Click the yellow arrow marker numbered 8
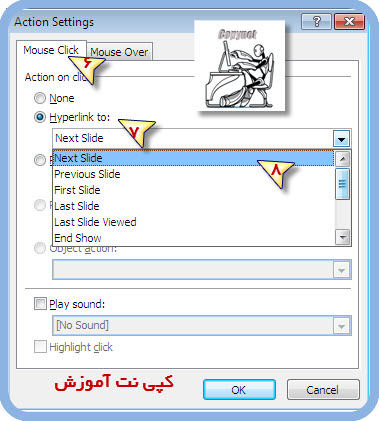The image size is (379, 421). point(276,174)
